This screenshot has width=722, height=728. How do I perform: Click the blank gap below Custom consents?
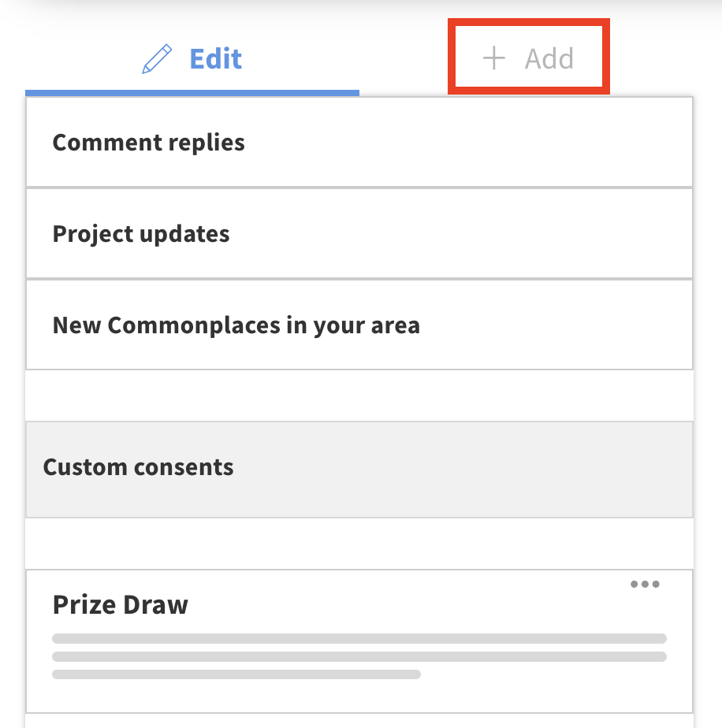click(x=359, y=544)
